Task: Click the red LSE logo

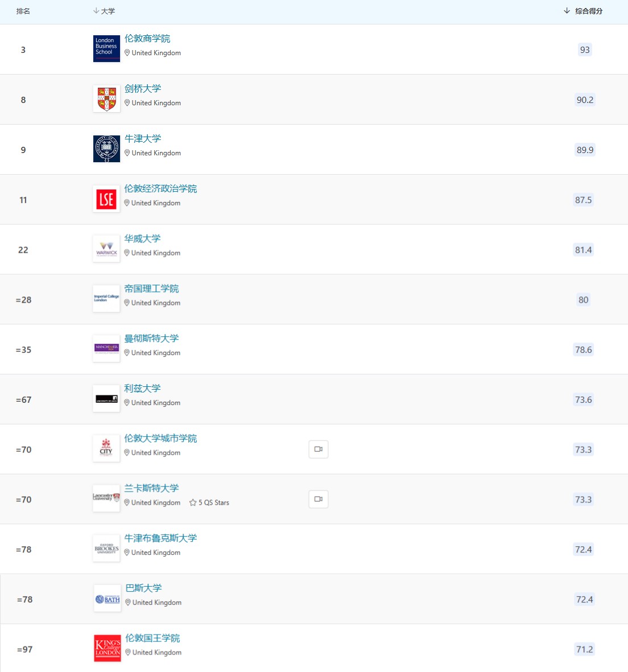Action: pos(106,199)
